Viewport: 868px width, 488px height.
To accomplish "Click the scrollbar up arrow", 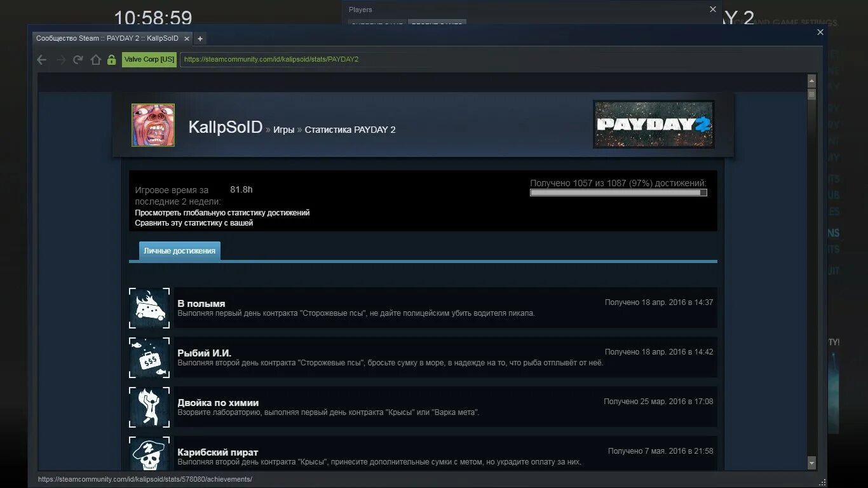I will click(811, 81).
